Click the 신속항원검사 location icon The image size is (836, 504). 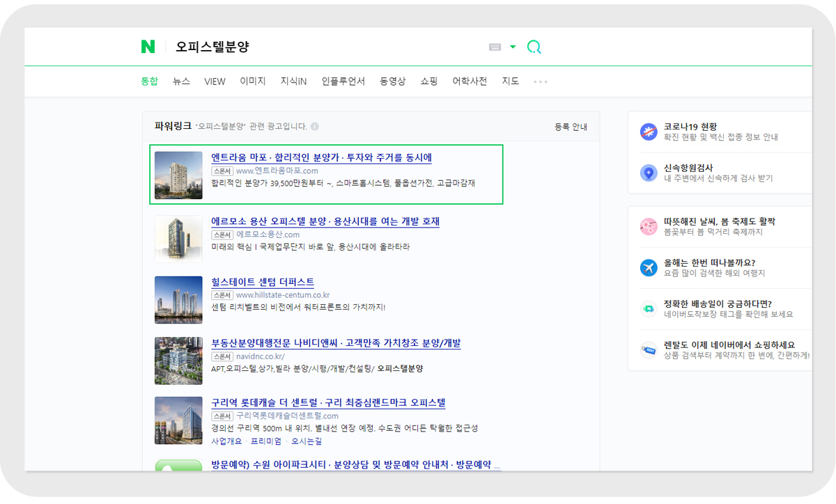click(x=649, y=173)
